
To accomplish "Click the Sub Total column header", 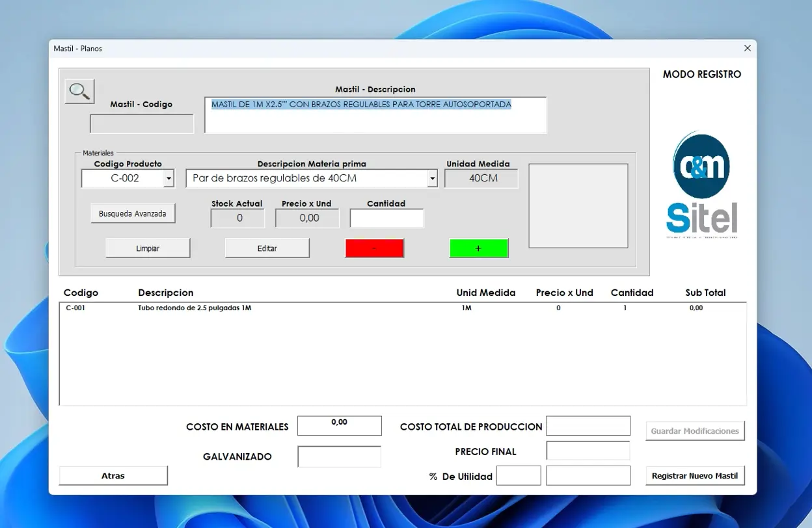I will pyautogui.click(x=705, y=293).
